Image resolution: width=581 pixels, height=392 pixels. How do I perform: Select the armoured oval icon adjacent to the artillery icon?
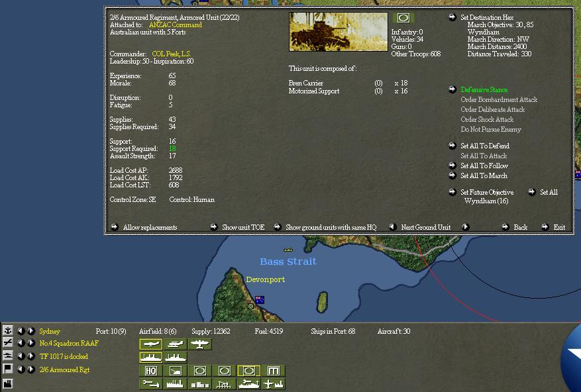pyautogui.click(x=199, y=371)
